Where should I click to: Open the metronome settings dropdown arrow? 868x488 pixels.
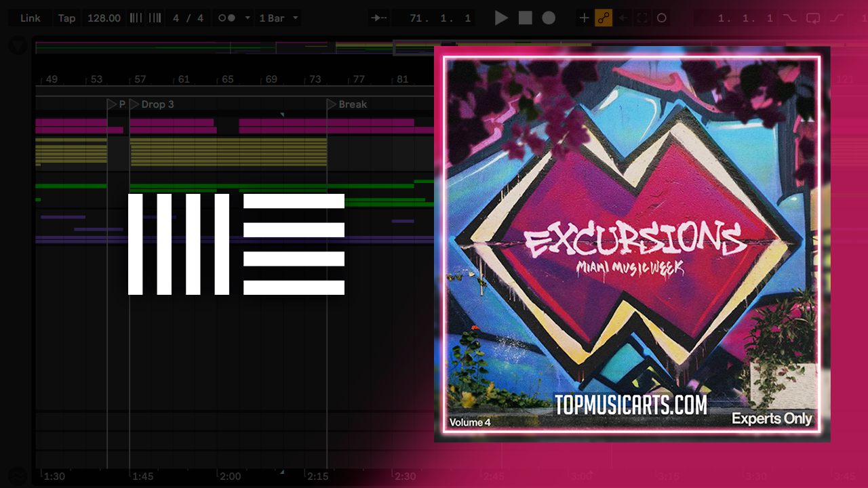point(248,18)
